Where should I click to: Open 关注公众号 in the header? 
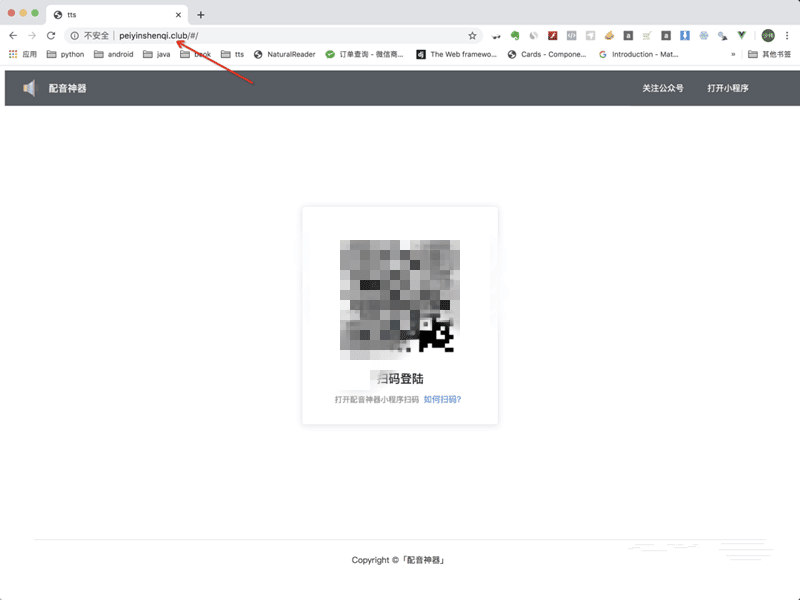(x=663, y=88)
